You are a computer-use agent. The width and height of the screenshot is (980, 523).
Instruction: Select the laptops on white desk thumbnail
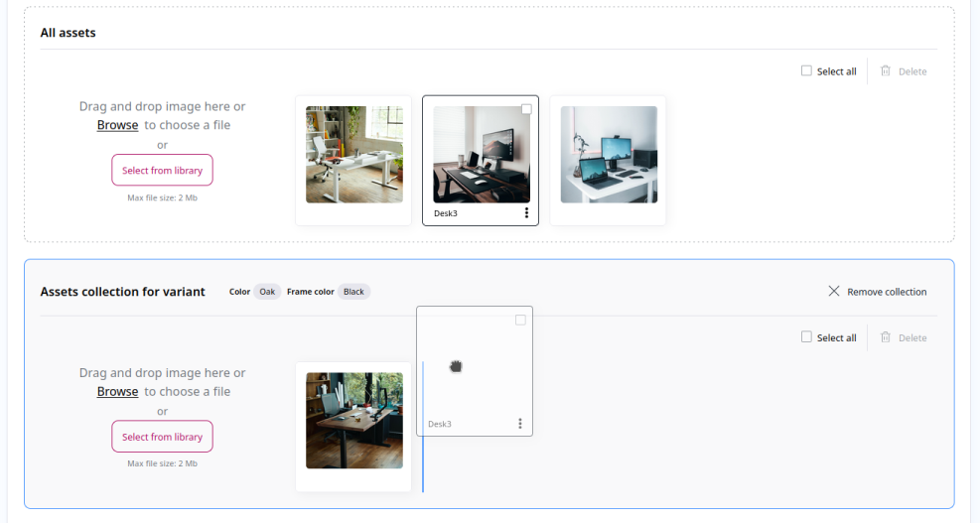point(609,155)
